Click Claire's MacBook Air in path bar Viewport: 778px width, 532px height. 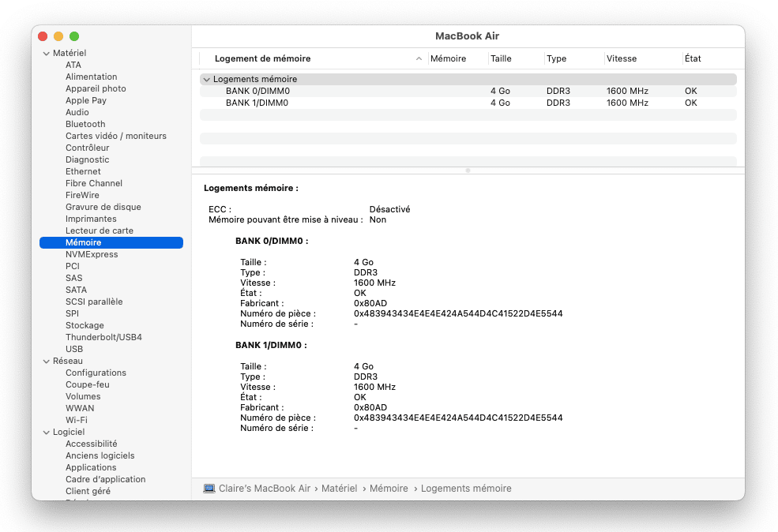[x=265, y=489]
